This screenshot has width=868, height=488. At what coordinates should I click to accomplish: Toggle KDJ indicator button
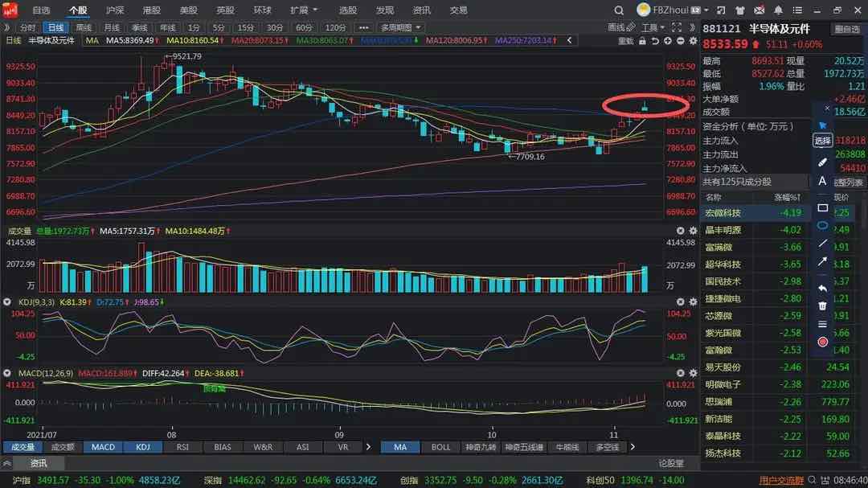143,447
